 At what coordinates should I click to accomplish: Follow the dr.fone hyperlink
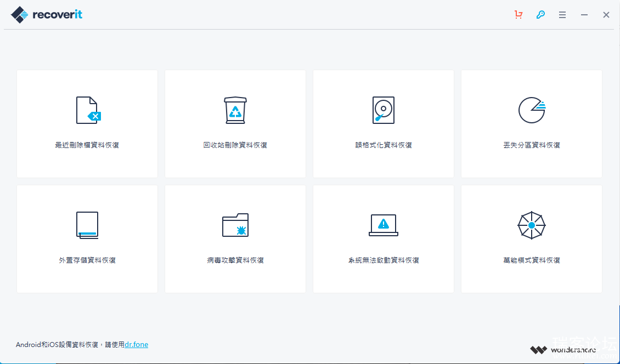(136, 345)
